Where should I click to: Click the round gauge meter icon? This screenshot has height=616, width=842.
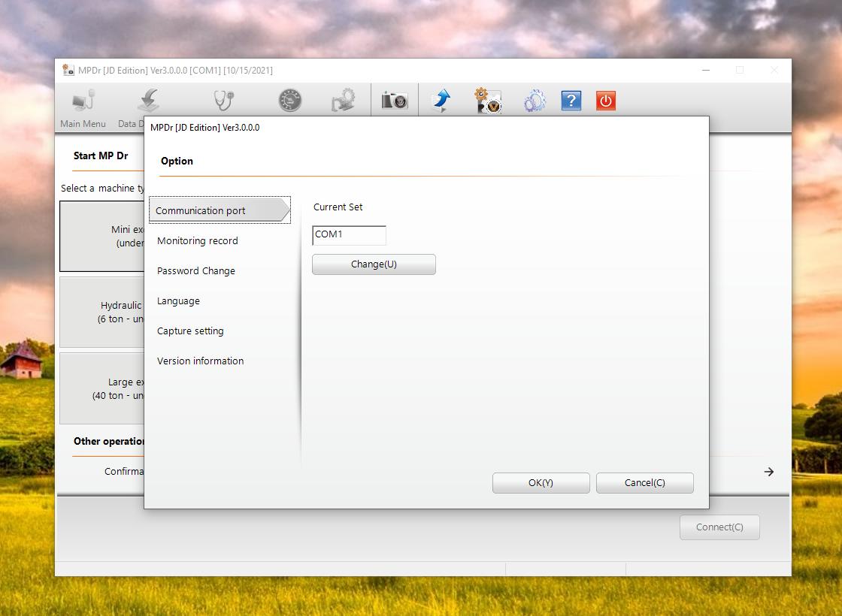click(x=290, y=101)
